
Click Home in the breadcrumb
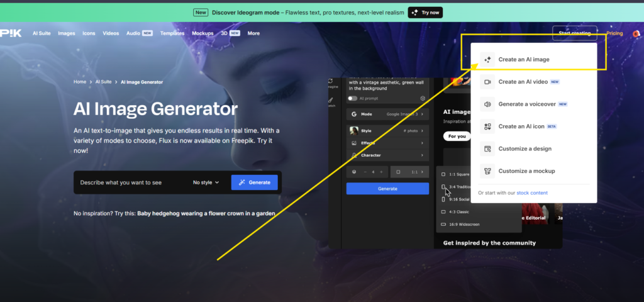click(80, 82)
